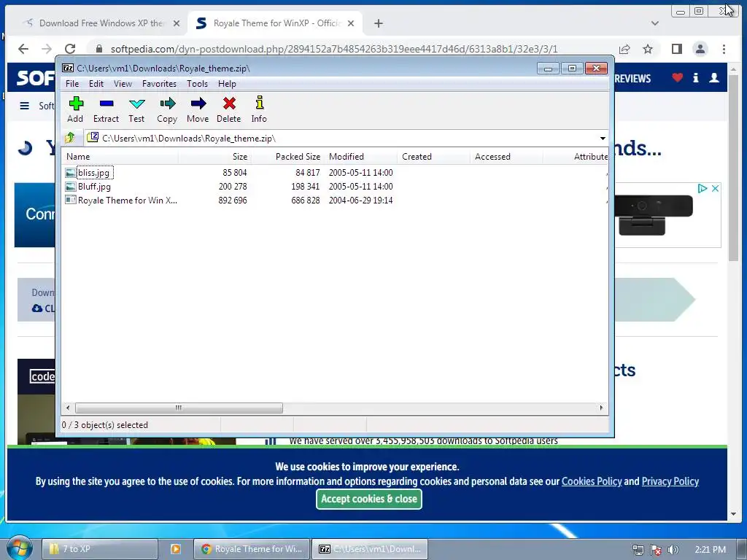Screen dimensions: 747x560
Task: Open the Privacy Policy link
Action: click(x=670, y=481)
